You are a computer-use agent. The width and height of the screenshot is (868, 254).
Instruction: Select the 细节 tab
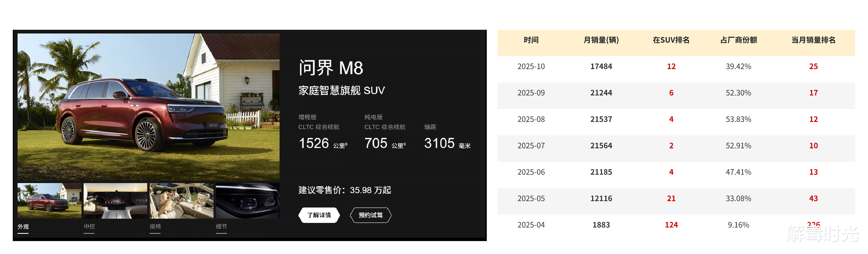[x=221, y=226]
